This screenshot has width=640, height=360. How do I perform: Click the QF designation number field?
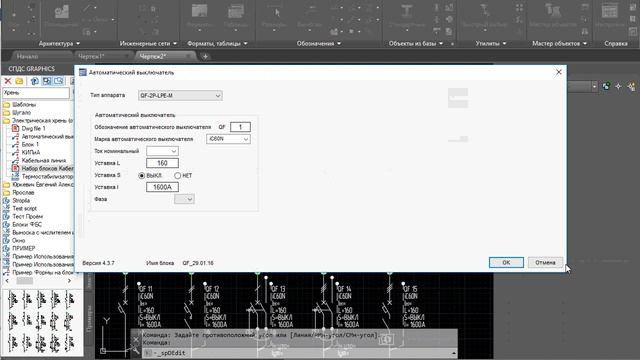[240, 127]
